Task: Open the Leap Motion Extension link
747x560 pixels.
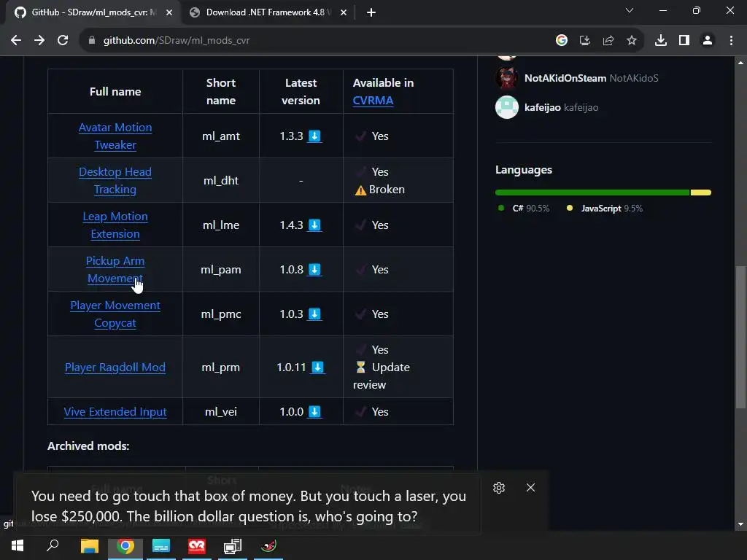Action: [x=115, y=225]
